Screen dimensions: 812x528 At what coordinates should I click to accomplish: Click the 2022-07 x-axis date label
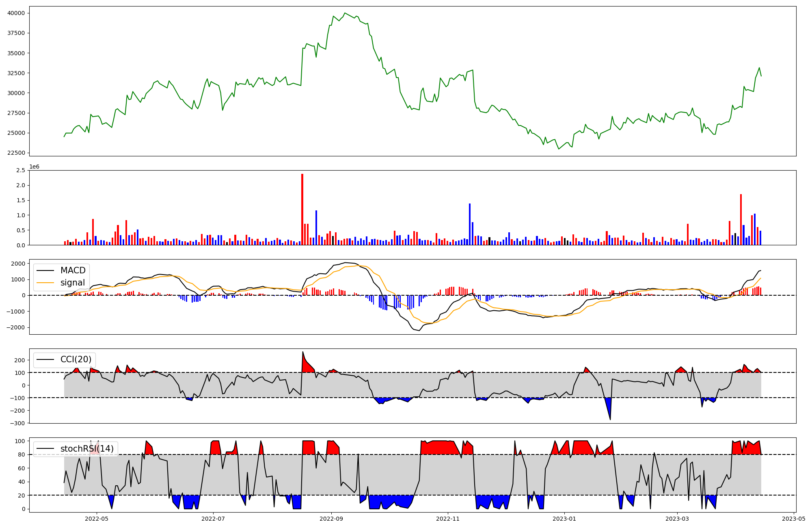213,519
